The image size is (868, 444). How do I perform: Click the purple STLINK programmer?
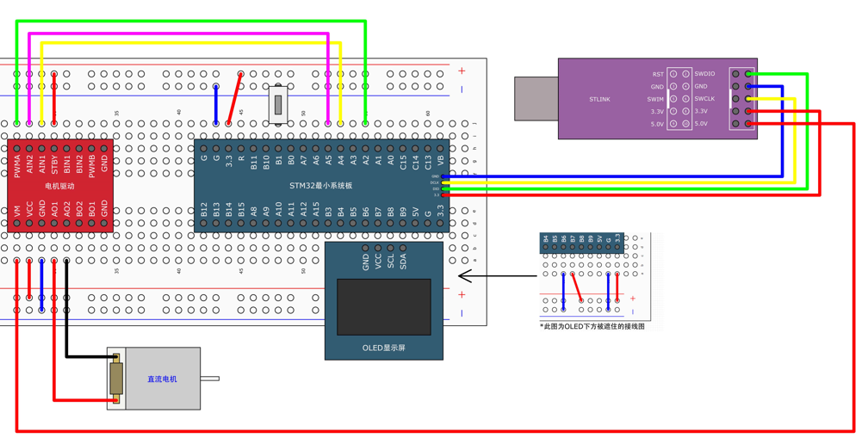[658, 98]
